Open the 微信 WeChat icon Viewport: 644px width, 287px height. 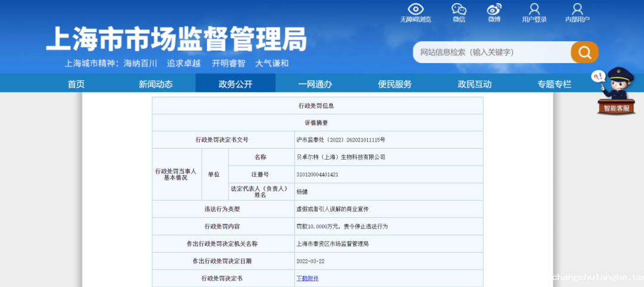pyautogui.click(x=459, y=9)
